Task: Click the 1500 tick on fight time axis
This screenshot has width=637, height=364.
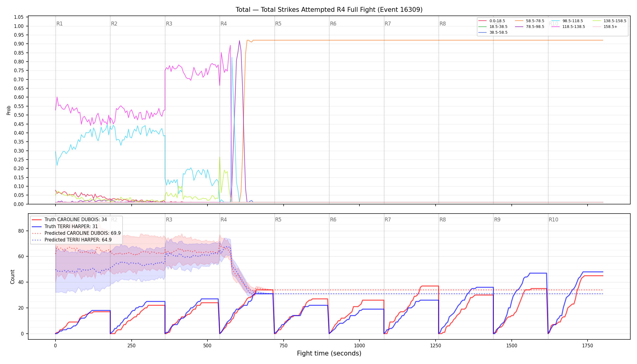Action: tap(512, 345)
